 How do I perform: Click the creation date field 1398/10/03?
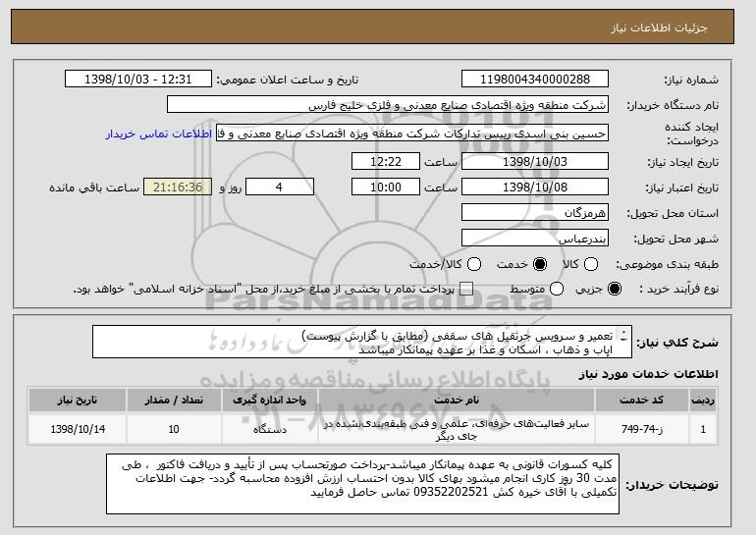point(535,161)
